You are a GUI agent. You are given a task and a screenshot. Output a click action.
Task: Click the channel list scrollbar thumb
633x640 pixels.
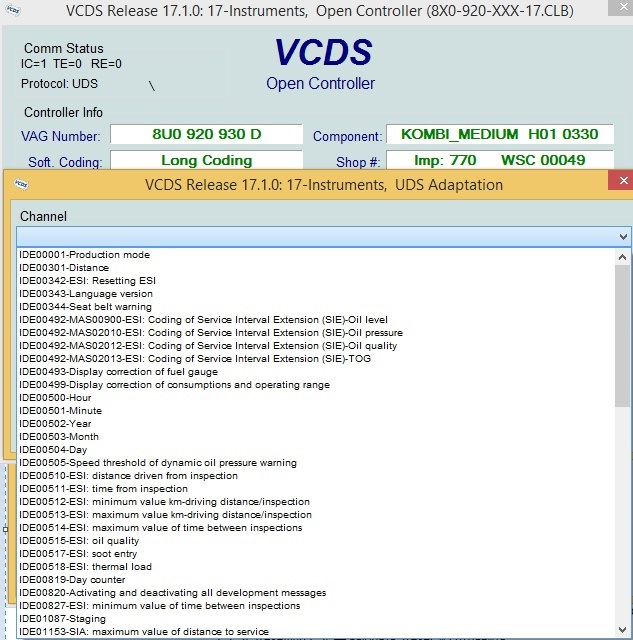coord(622,336)
